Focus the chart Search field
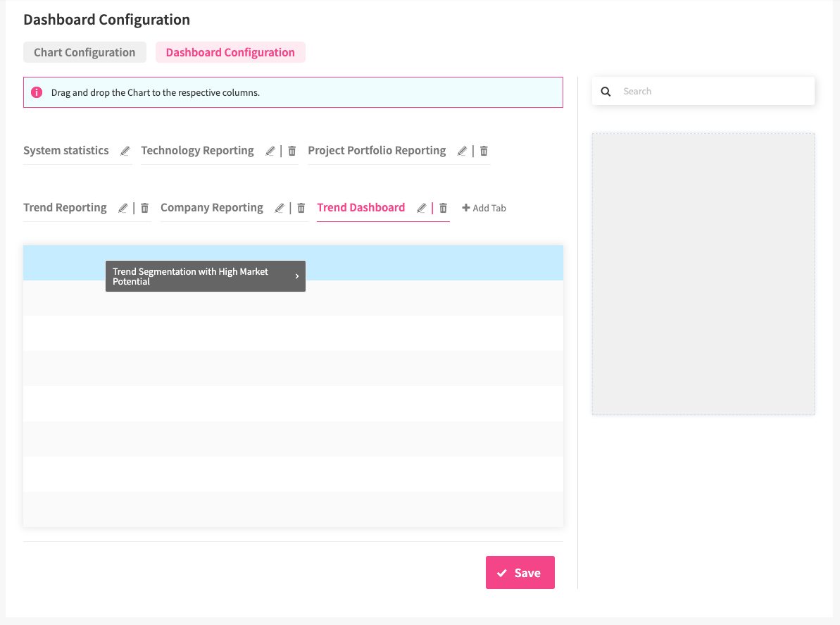840x625 pixels. tap(711, 92)
